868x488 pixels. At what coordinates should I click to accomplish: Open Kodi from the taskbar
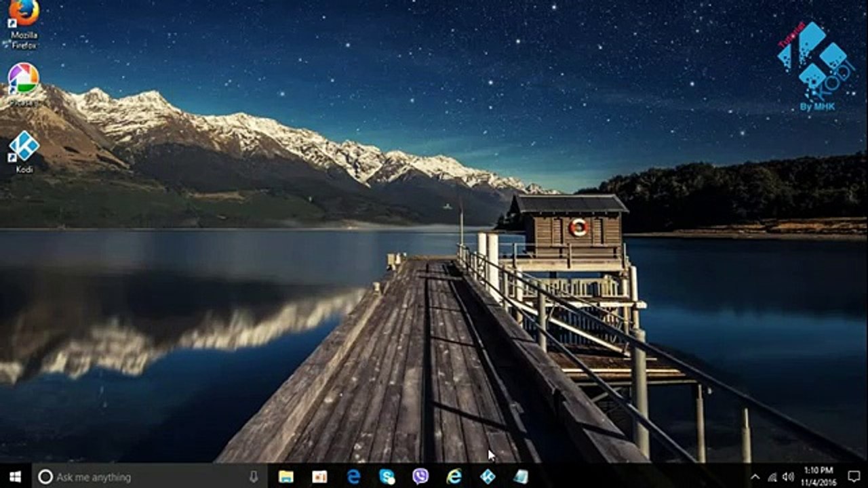[x=488, y=476]
